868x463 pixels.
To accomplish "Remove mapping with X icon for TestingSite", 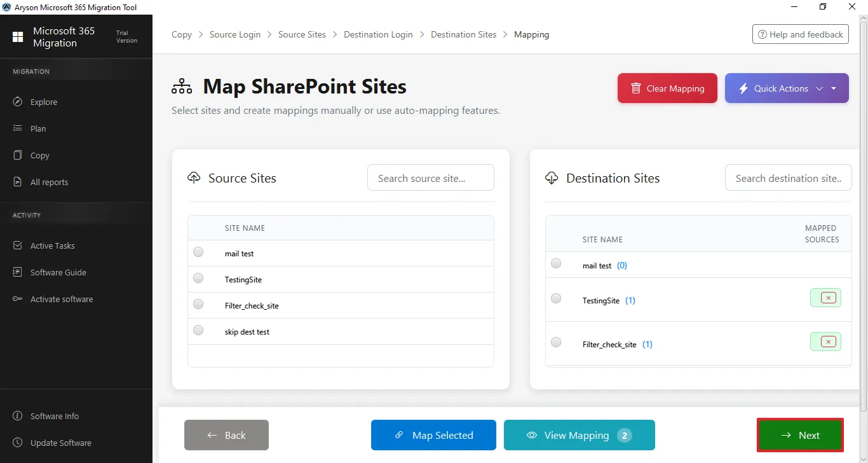I will pos(827,298).
